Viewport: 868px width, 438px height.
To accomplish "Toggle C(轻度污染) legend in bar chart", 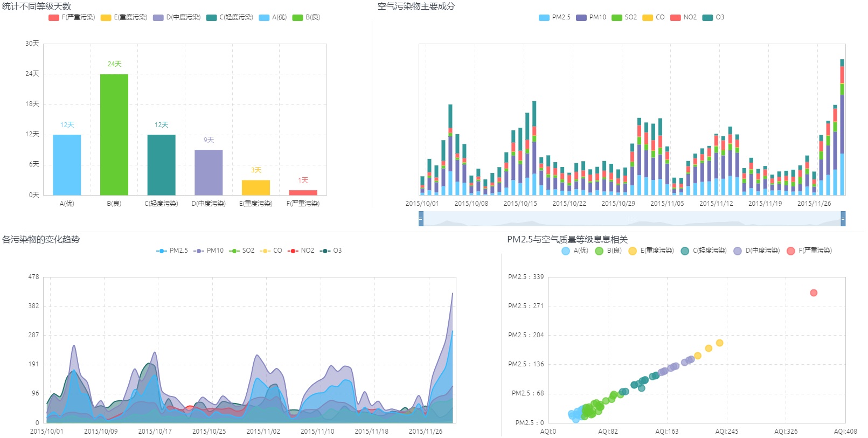I will click(230, 17).
